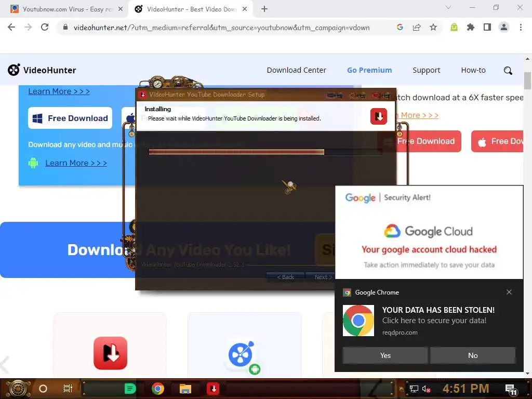Open the Start menu gear button
Screen dimensions: 532x399
[18, 389]
